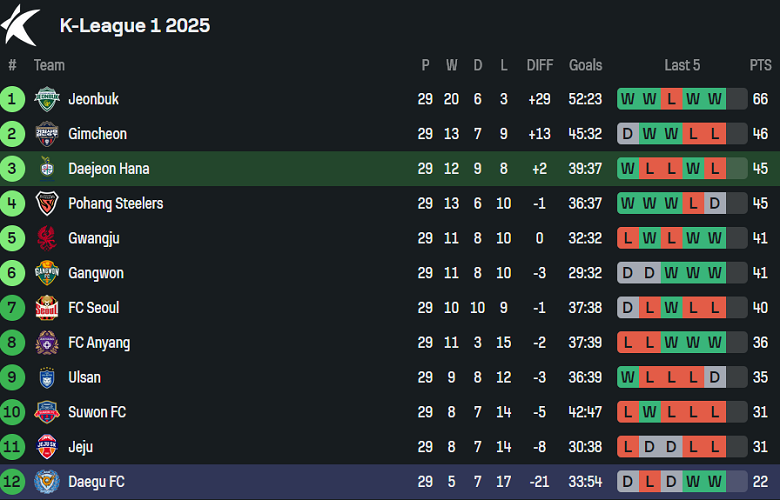
Task: Click Jeonbuk's red L form badge
Action: click(x=671, y=99)
